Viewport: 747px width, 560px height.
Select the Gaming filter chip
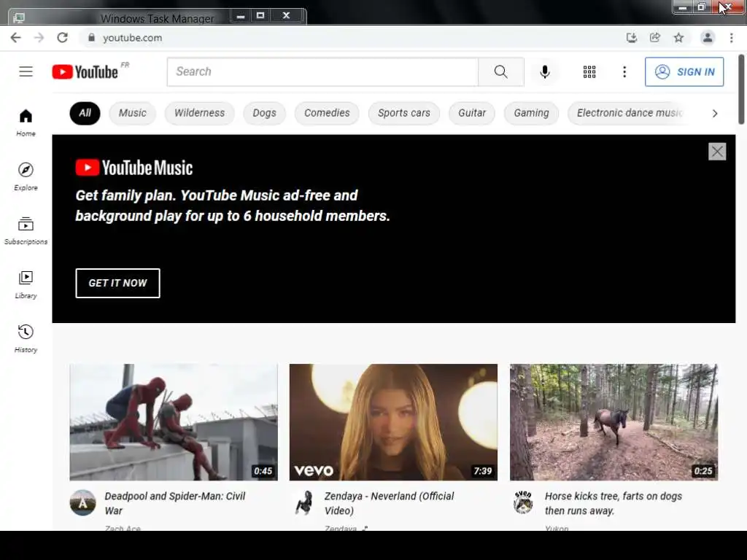(x=531, y=113)
